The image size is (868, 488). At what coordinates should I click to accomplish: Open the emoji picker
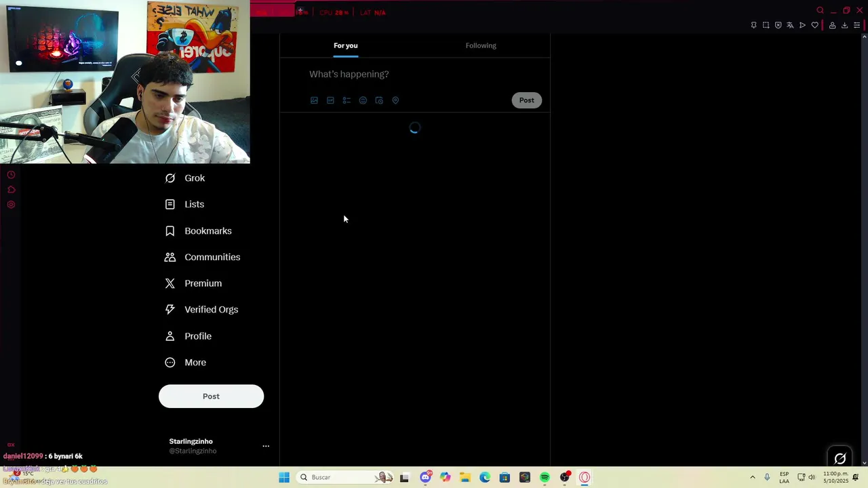[x=363, y=100]
